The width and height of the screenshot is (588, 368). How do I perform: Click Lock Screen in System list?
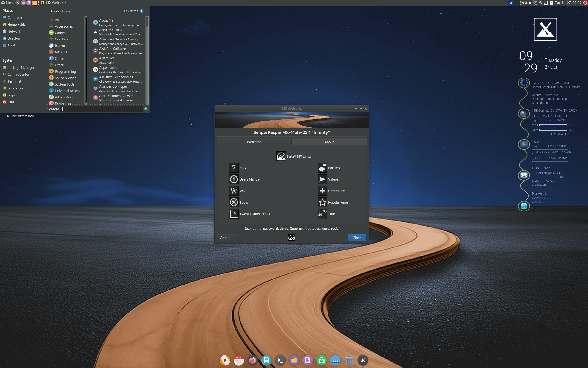[14, 88]
